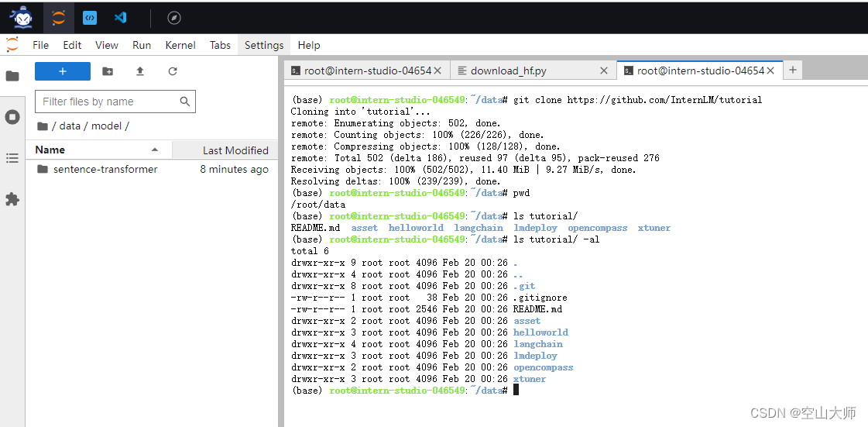868x427 pixels.
Task: Switch to the first root@intern-studio terminal tab
Action: (x=368, y=71)
